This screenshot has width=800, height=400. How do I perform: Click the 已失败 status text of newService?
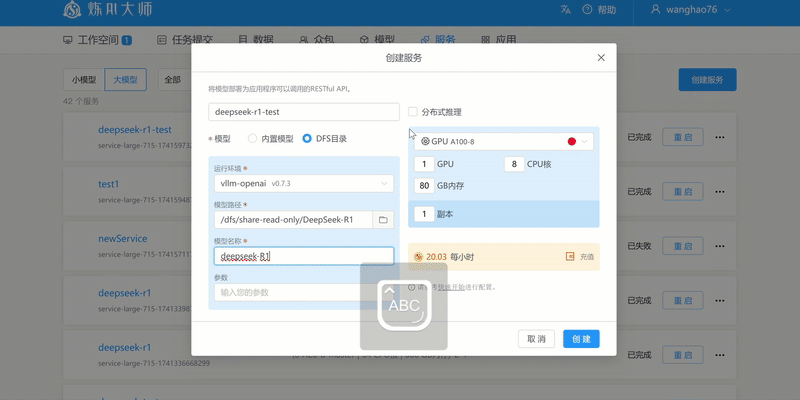(x=639, y=246)
